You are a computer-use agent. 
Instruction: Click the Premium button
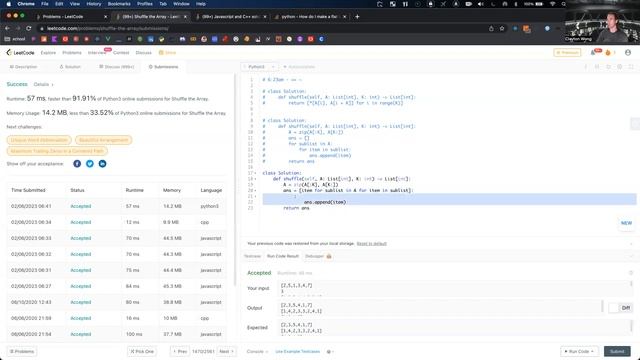[567, 53]
